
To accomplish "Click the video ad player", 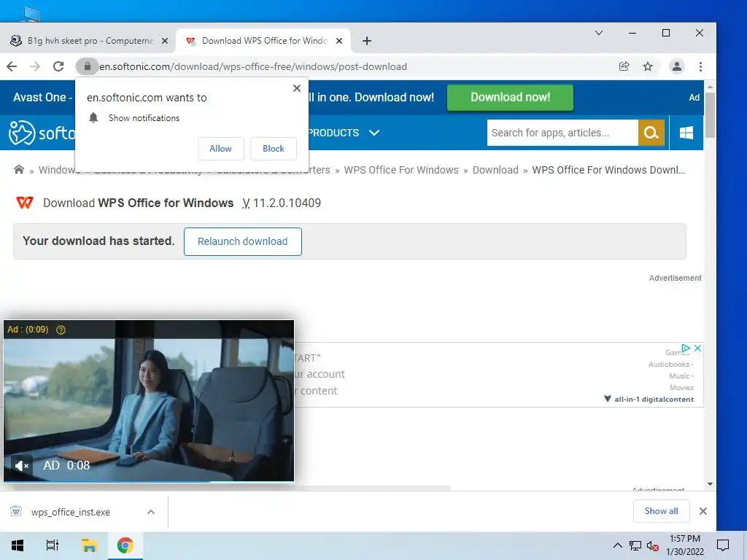I will pyautogui.click(x=149, y=401).
